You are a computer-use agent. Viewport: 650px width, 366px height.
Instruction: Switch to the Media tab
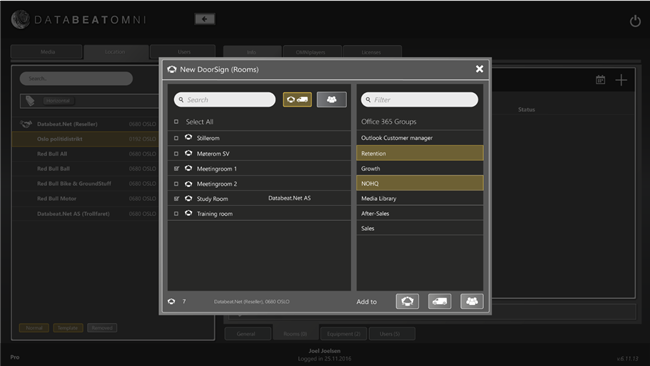(47, 52)
